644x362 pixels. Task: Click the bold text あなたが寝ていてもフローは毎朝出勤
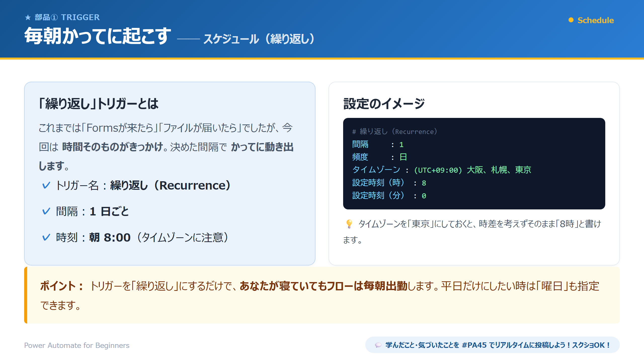coord(324,286)
